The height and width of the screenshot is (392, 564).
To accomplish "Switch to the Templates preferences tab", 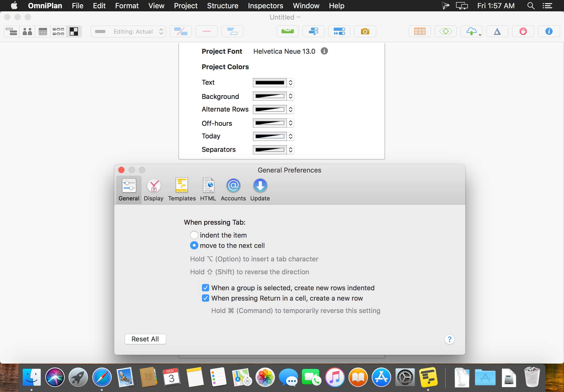I will pyautogui.click(x=182, y=190).
